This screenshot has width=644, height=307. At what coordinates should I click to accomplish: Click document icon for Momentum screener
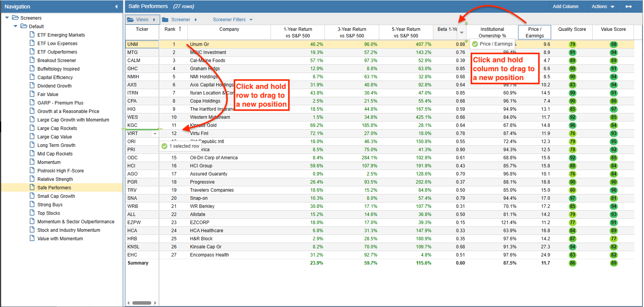32,162
